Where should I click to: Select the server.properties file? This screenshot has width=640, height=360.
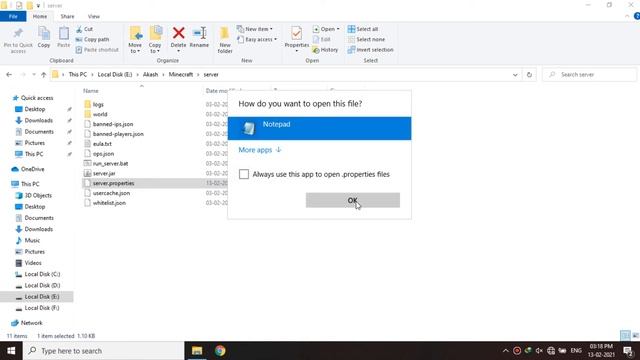[113, 183]
